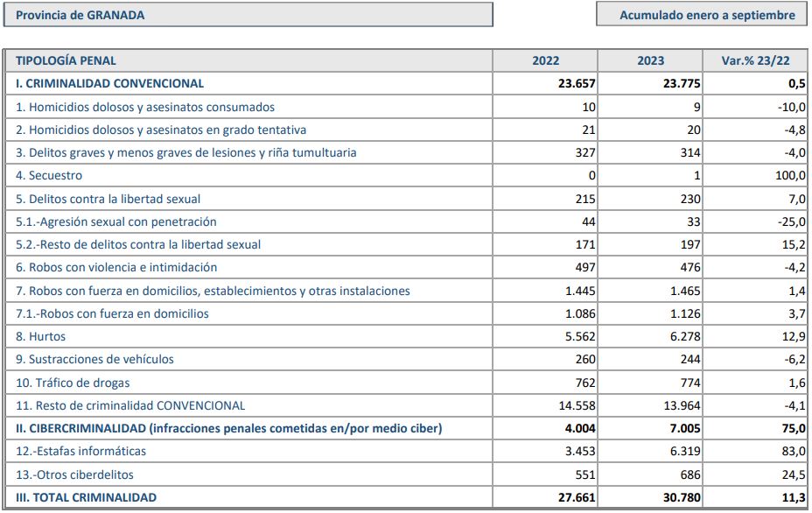Click 2023 value 7.005 for Cibercriminalidad
Screen dimensions: 812x513
coord(685,429)
